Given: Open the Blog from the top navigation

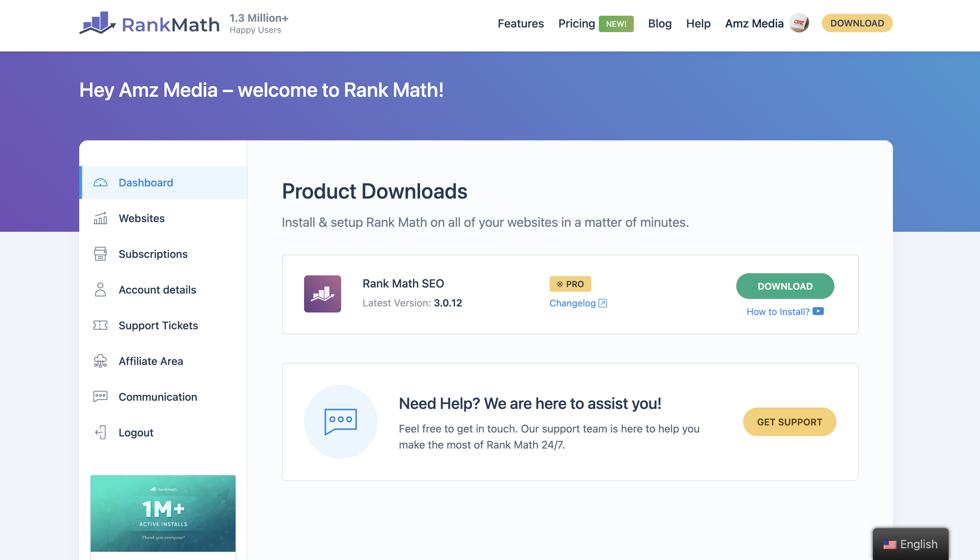Looking at the screenshot, I should pyautogui.click(x=660, y=24).
